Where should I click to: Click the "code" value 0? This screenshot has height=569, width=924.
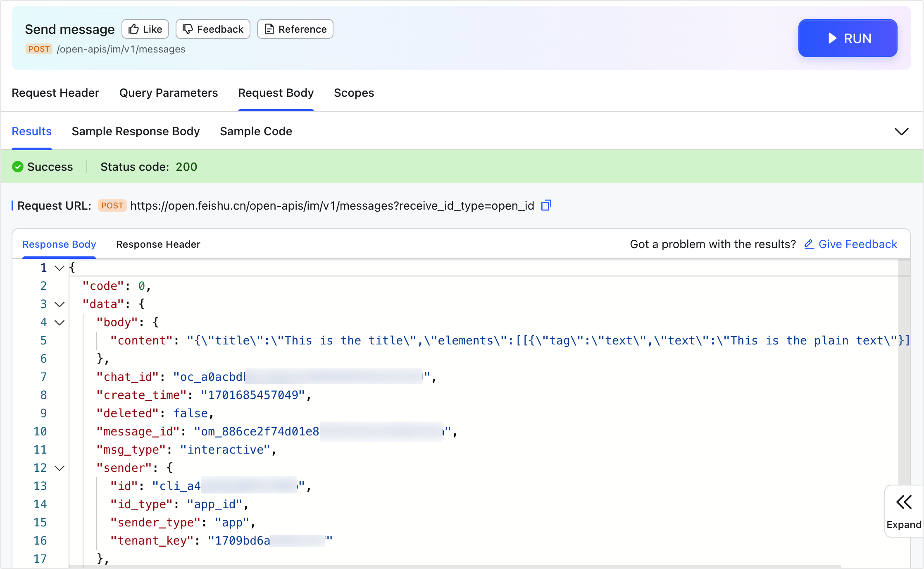point(141,286)
